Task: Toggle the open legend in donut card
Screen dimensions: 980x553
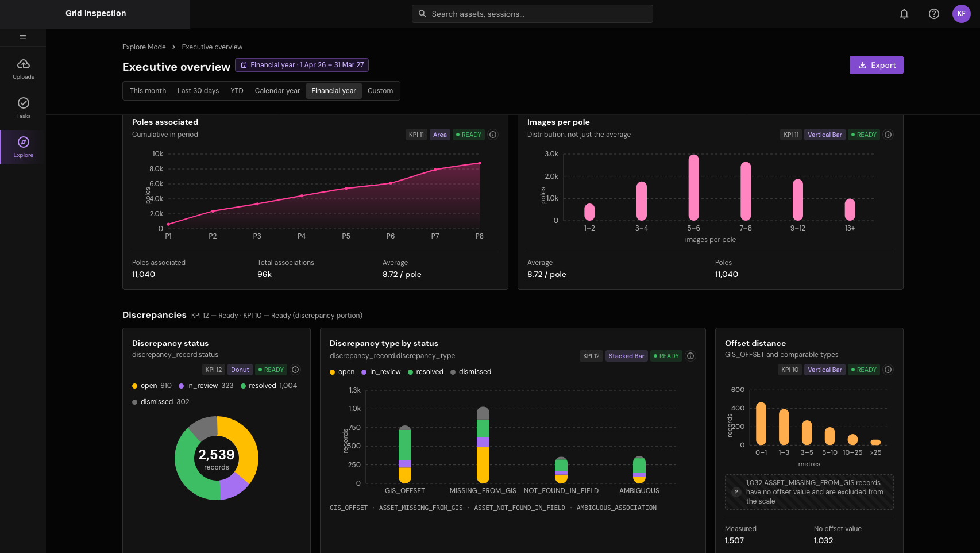Action: coord(152,386)
